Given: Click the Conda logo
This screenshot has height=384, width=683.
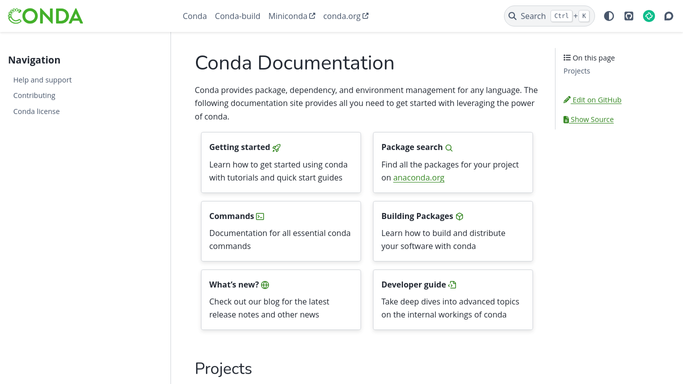Looking at the screenshot, I should click(45, 16).
